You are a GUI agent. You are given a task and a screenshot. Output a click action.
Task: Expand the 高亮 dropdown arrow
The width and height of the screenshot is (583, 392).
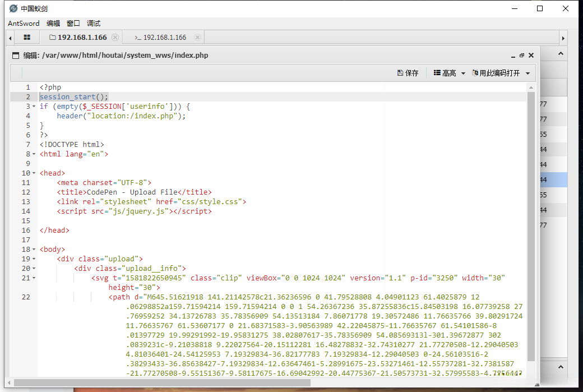point(463,73)
